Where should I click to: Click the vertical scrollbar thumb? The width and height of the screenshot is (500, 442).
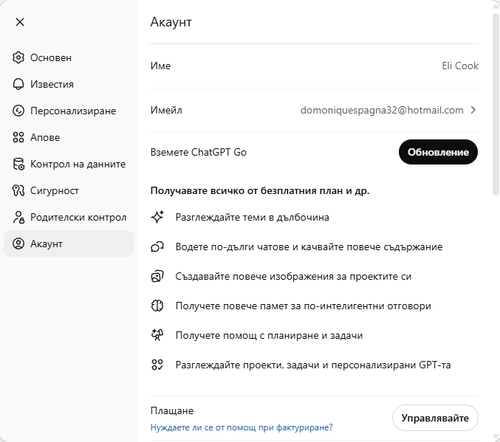(496, 103)
